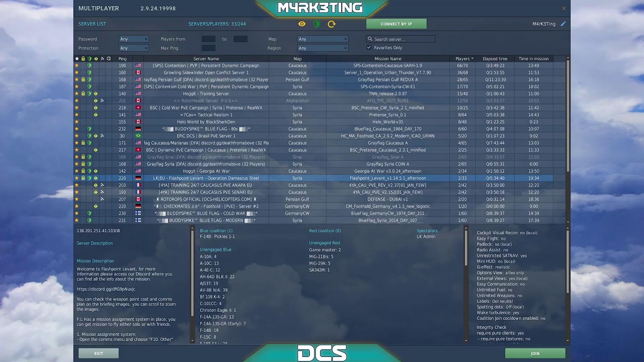Screen dimensions: 644x362
Task: Click the Players from minimum field
Action: click(x=208, y=39)
